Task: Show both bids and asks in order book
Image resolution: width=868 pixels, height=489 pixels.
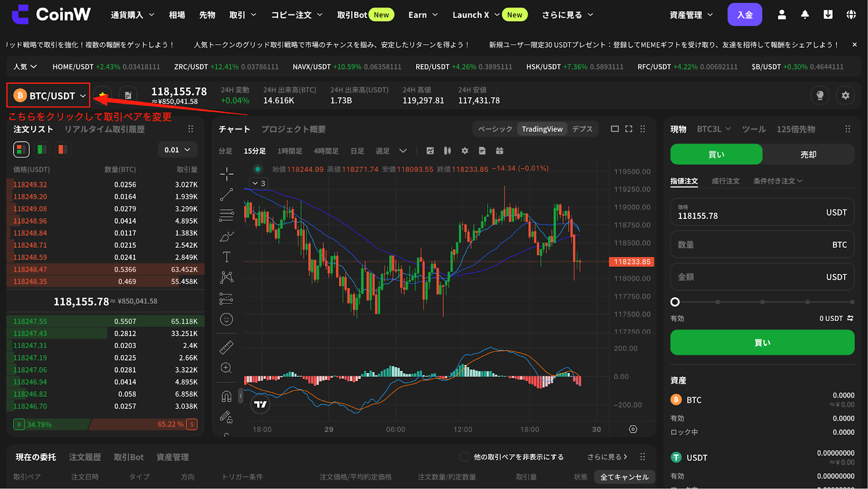Action: coord(21,149)
